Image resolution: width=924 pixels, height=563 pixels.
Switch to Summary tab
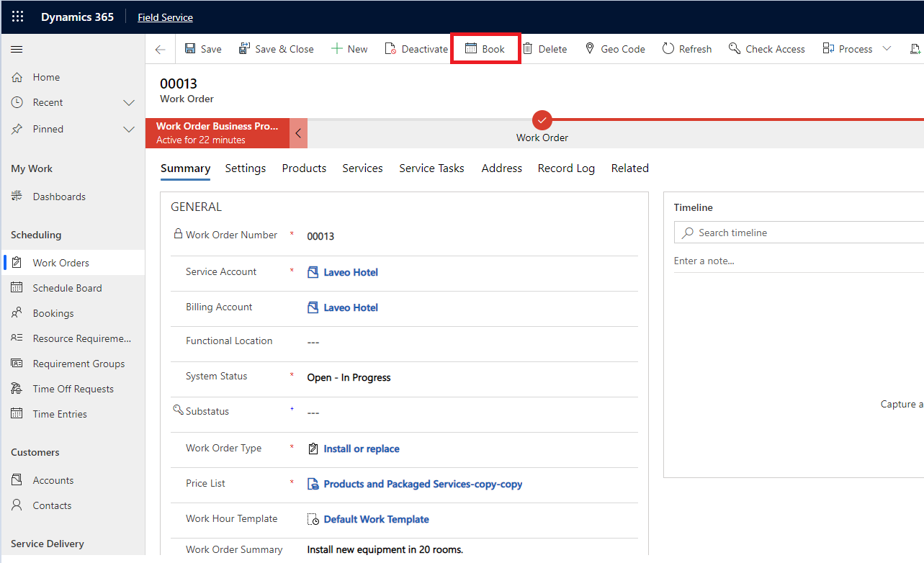[x=185, y=168]
